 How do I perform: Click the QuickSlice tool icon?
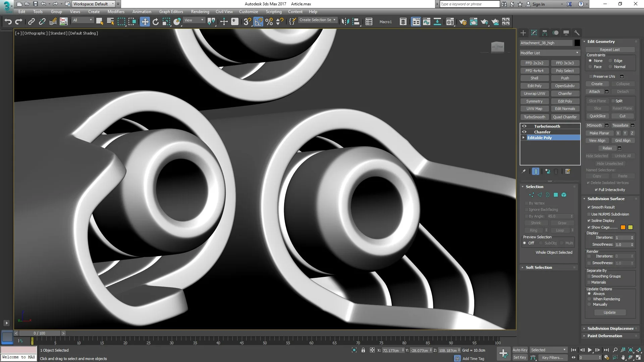598,116
